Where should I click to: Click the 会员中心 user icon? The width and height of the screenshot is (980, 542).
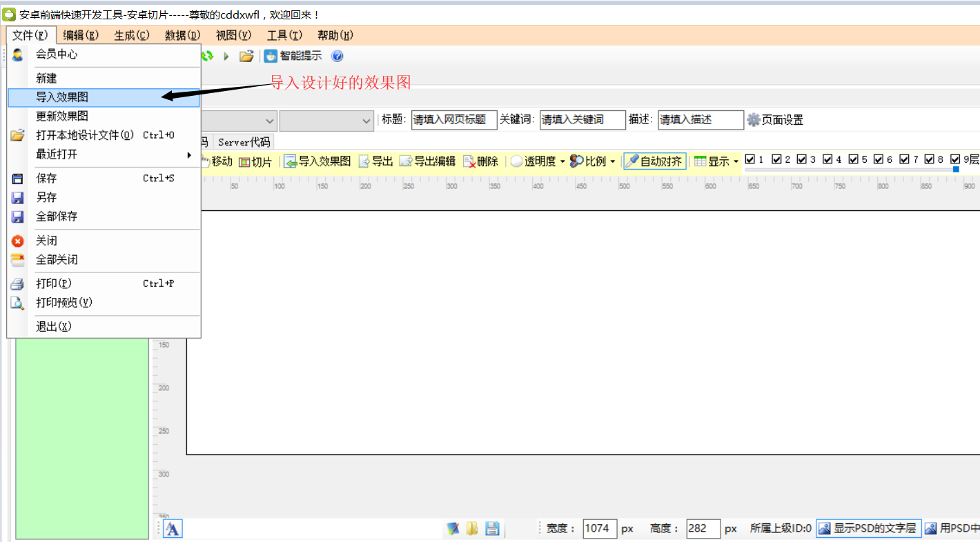click(x=18, y=54)
